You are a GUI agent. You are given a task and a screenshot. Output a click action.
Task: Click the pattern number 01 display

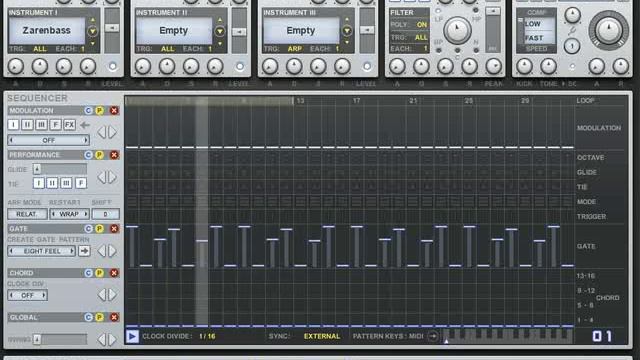(602, 336)
